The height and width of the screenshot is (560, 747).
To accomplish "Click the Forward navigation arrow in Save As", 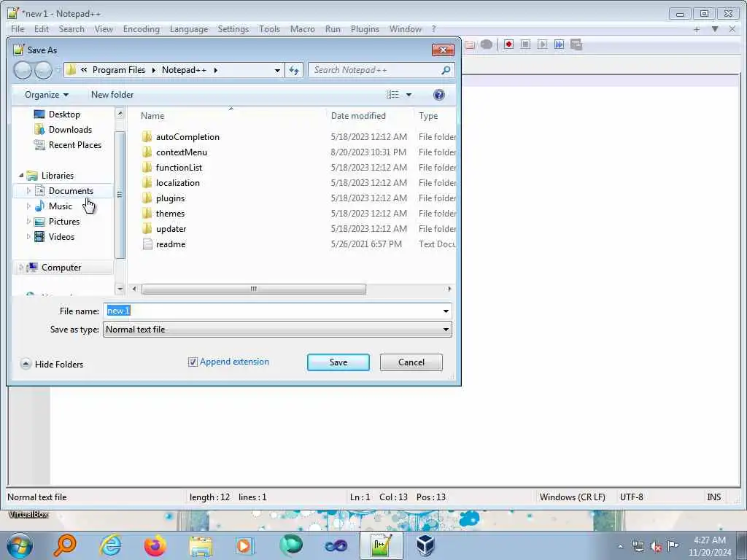I will pos(43,70).
